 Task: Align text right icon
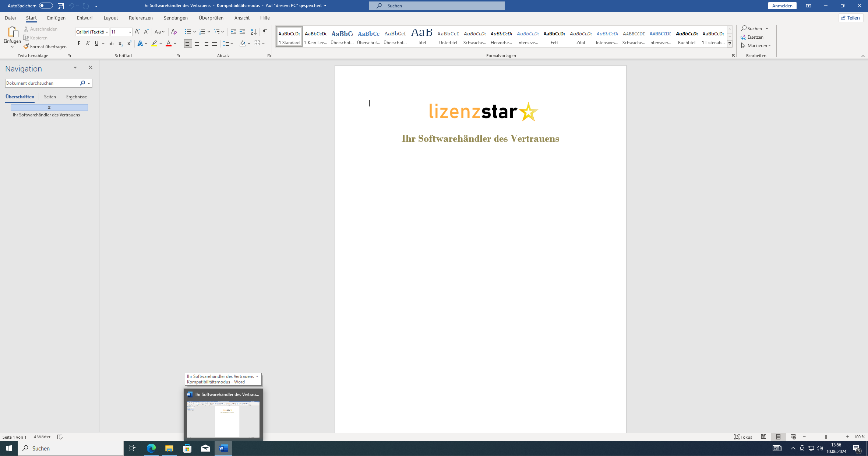click(206, 43)
